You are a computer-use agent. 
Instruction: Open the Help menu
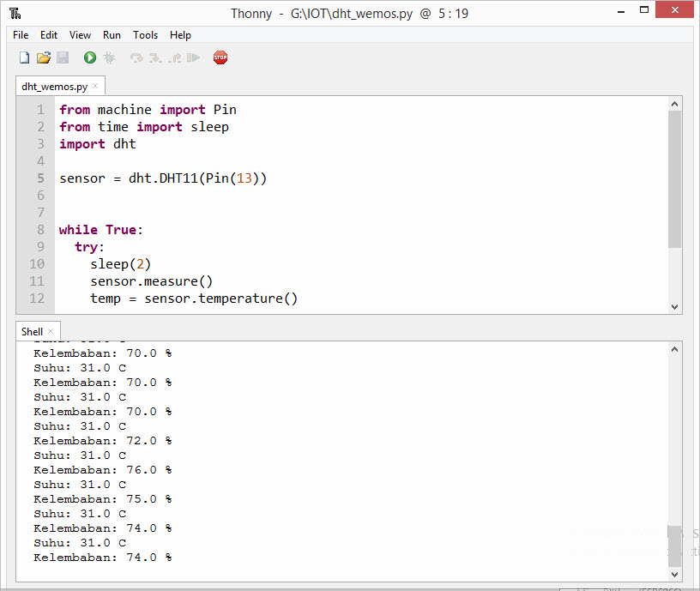pyautogui.click(x=180, y=35)
